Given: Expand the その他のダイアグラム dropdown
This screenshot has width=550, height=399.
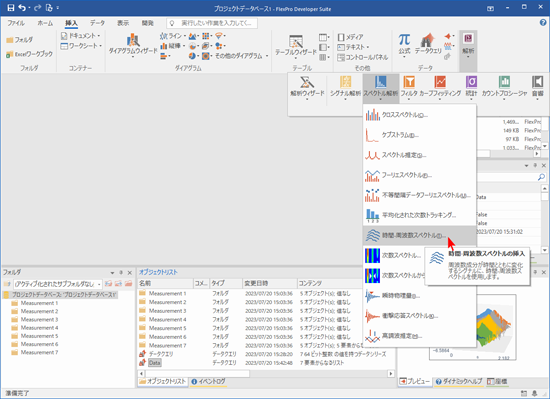Looking at the screenshot, I should [241, 56].
